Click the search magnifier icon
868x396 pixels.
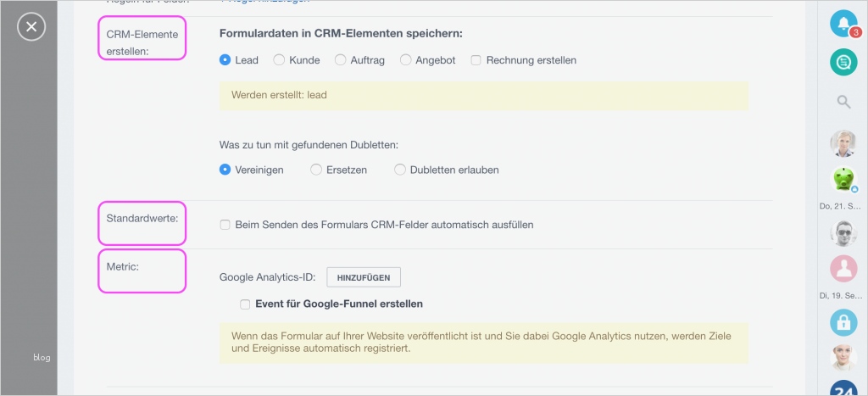pos(843,103)
